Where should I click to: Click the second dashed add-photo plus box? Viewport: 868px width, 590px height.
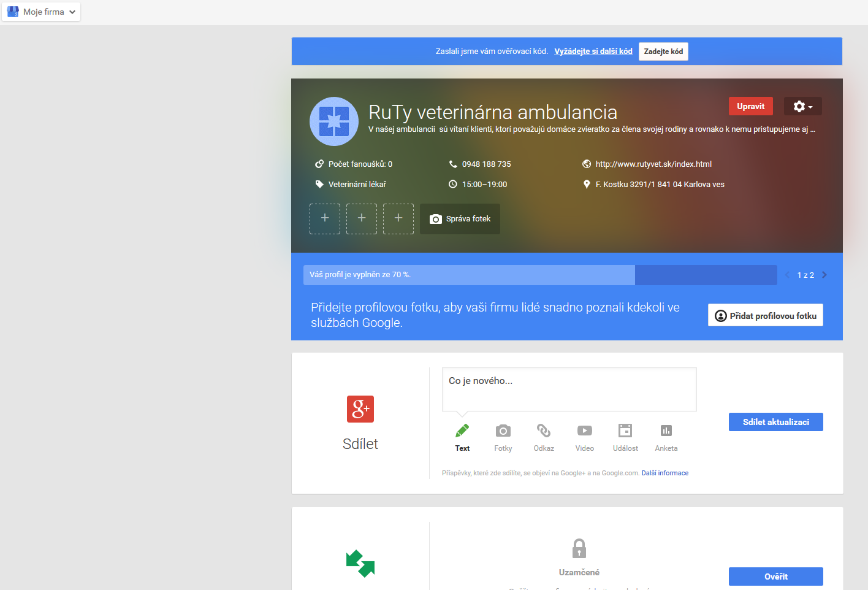coord(362,219)
